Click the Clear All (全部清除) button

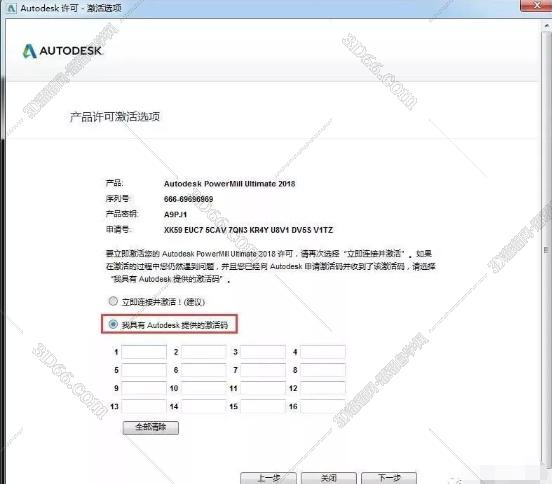[x=151, y=428]
